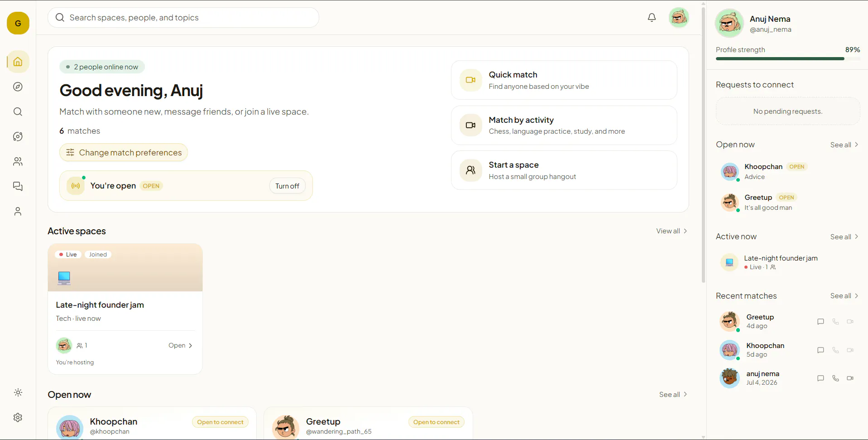Click the main page vertical scrollbar
This screenshot has height=440, width=868.
(x=703, y=145)
